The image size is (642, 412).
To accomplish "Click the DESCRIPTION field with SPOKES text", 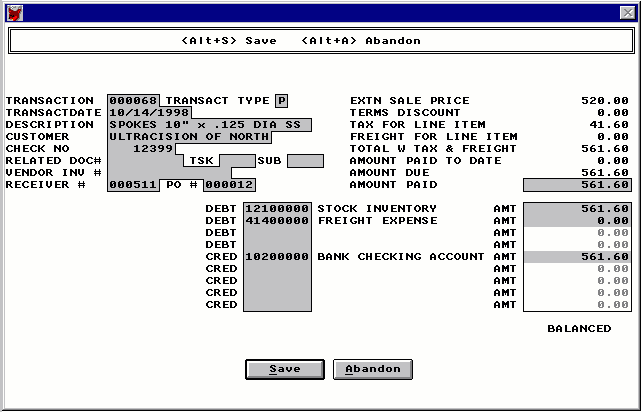I will (x=210, y=125).
